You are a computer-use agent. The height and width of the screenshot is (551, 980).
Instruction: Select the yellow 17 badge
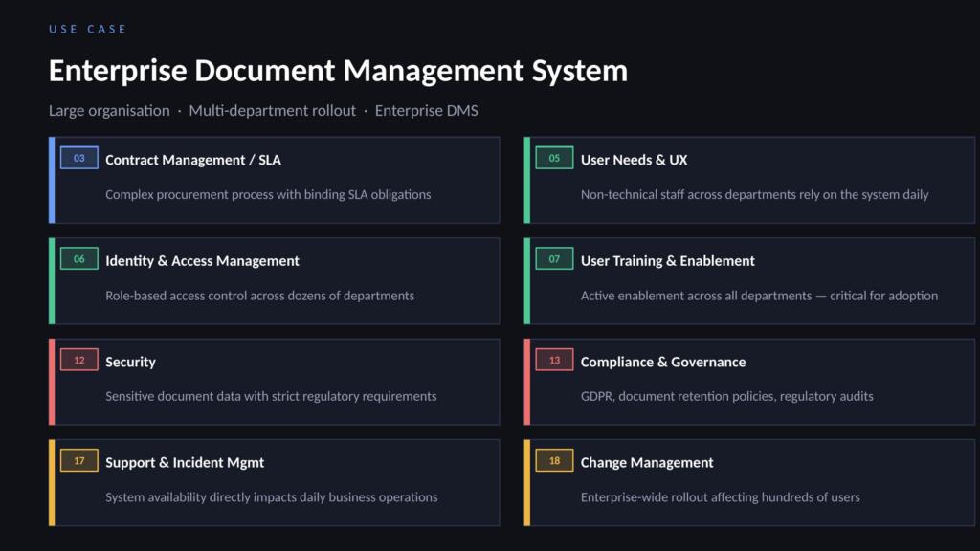[78, 461]
